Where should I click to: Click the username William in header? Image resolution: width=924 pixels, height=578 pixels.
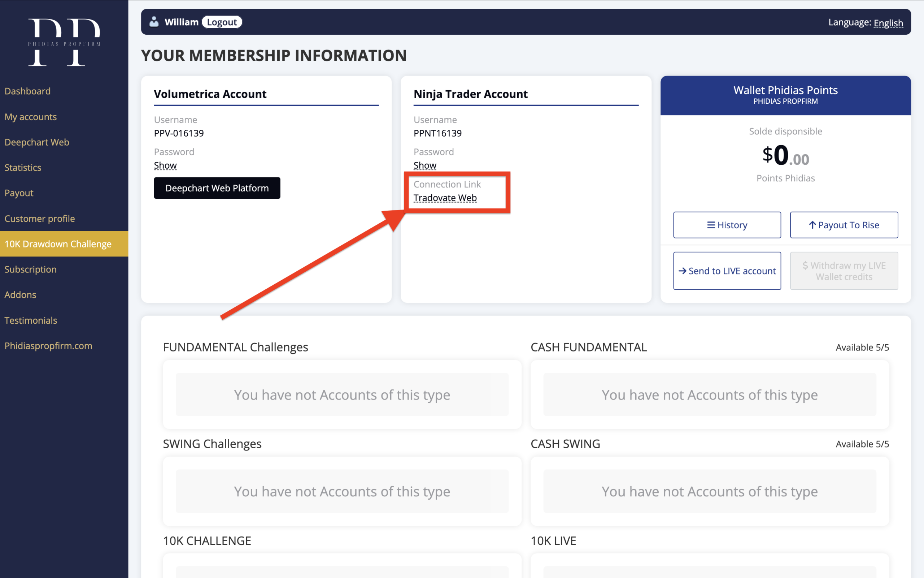coord(181,22)
